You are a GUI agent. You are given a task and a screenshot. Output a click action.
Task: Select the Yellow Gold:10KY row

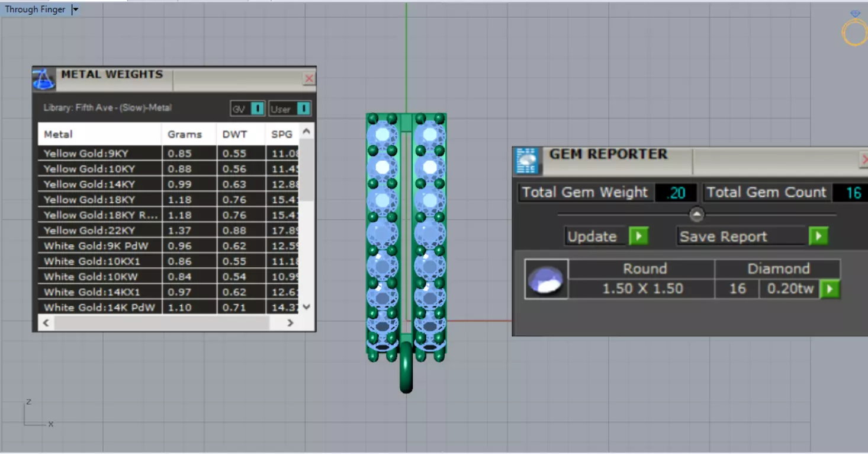point(169,169)
